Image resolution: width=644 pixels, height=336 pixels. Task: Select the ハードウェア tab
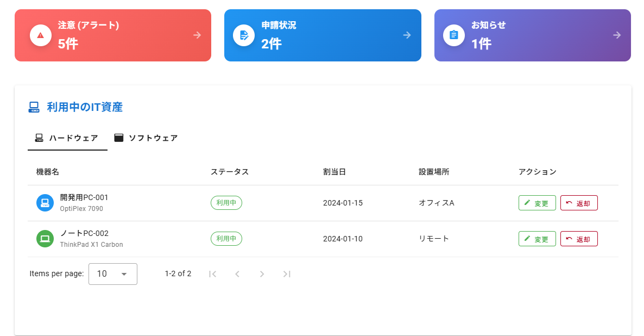tap(67, 138)
